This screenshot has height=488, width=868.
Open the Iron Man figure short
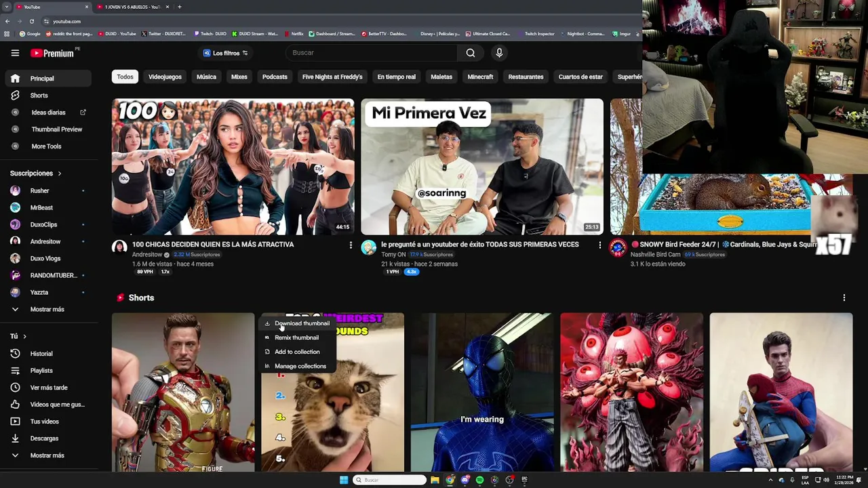tap(183, 392)
